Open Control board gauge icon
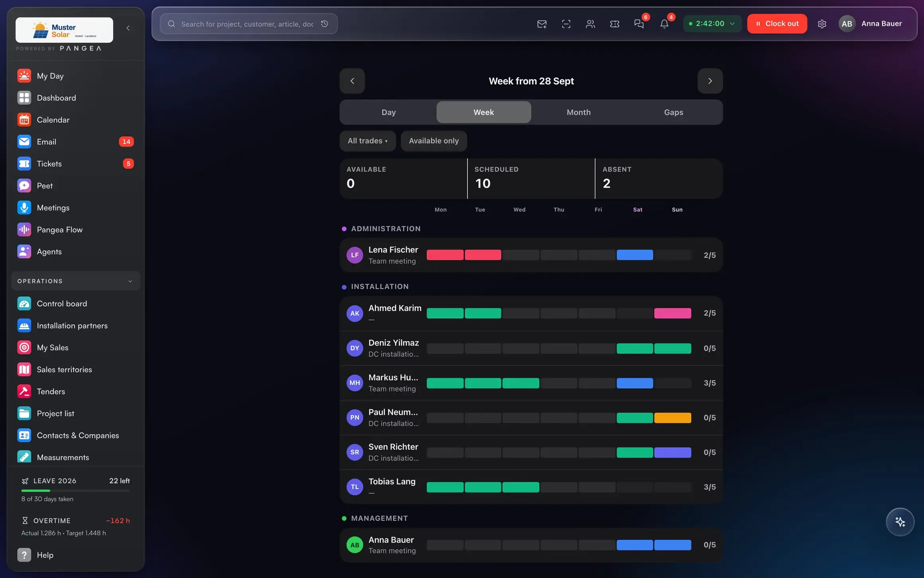The image size is (924, 578). [24, 303]
